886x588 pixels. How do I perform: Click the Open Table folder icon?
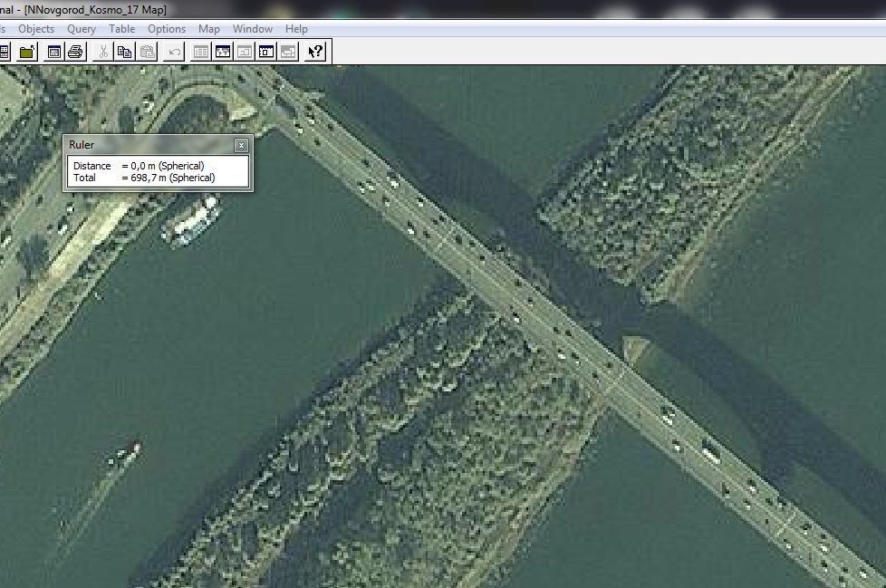[27, 52]
